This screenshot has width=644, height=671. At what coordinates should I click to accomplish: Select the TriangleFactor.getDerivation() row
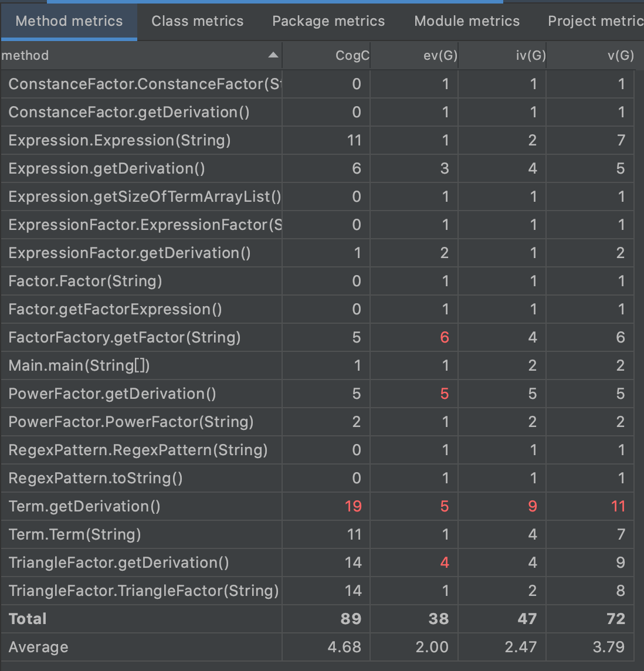pos(118,562)
